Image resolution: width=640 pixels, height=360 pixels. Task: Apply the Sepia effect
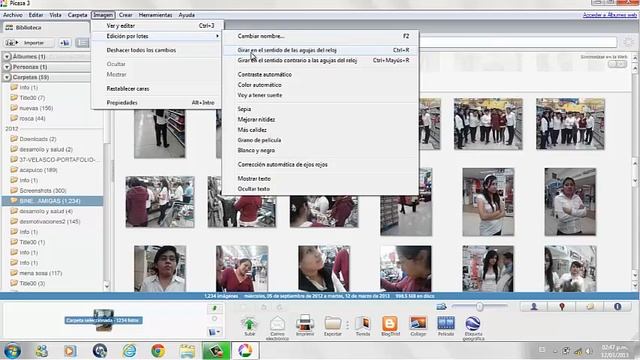pos(321,109)
